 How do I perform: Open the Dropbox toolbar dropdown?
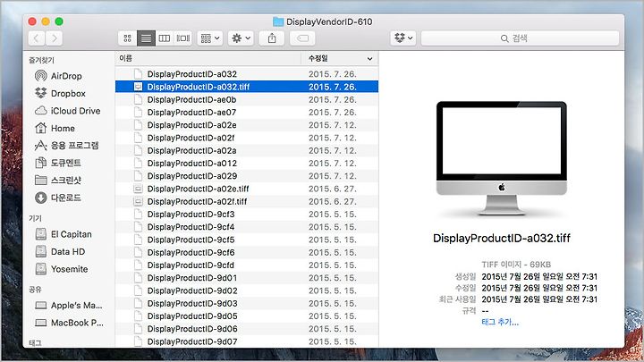[x=402, y=38]
